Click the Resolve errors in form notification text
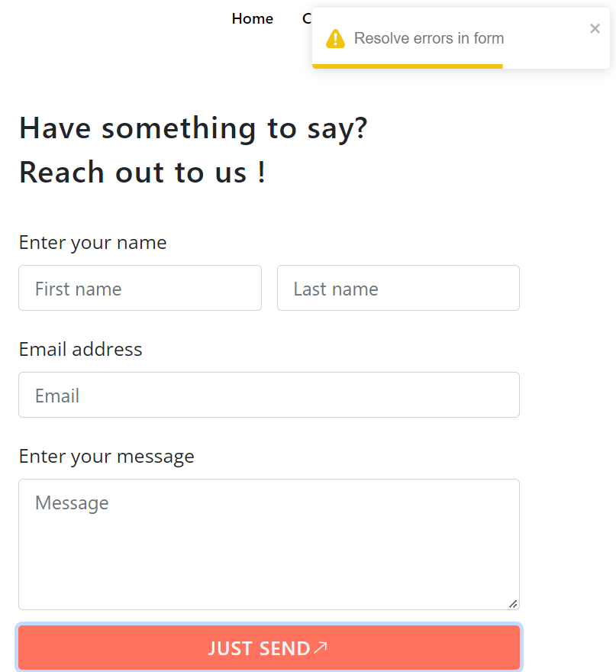 click(429, 38)
